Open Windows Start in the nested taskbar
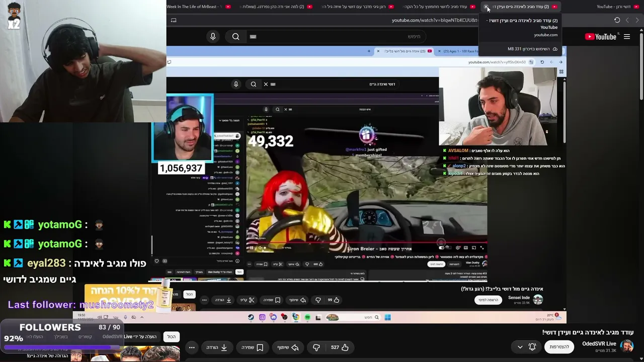The width and height of the screenshot is (644, 362). pos(387,317)
